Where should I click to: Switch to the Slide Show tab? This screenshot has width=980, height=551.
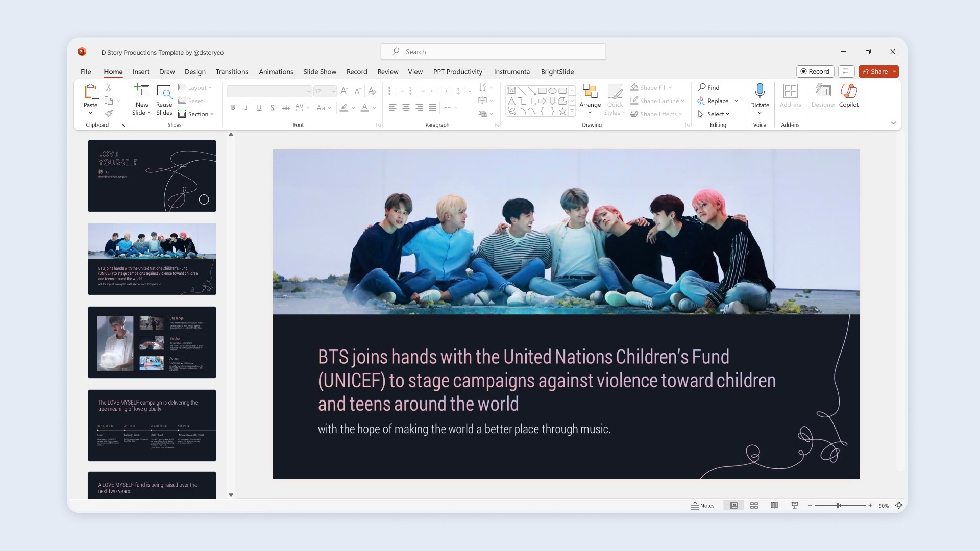click(320, 72)
